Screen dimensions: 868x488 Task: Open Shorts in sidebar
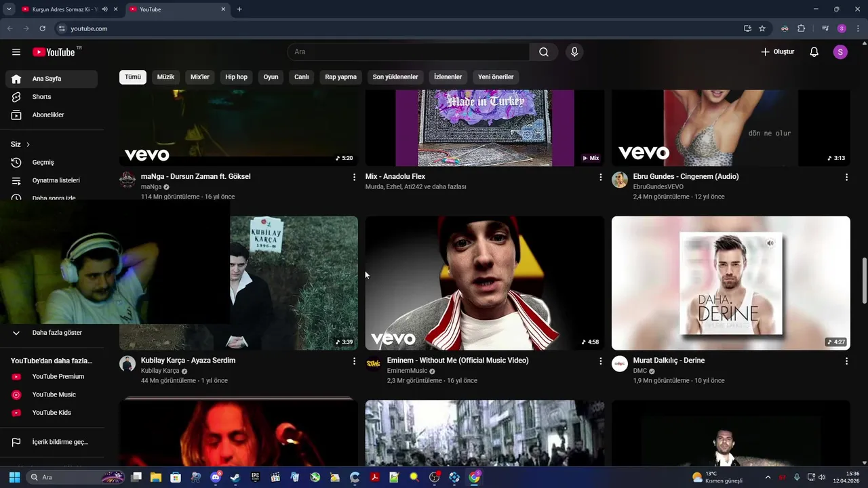52,97
